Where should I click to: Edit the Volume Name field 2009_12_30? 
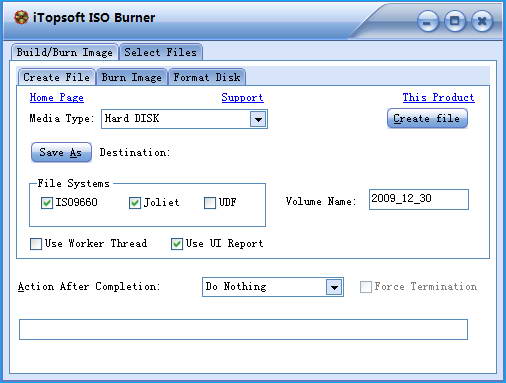419,199
